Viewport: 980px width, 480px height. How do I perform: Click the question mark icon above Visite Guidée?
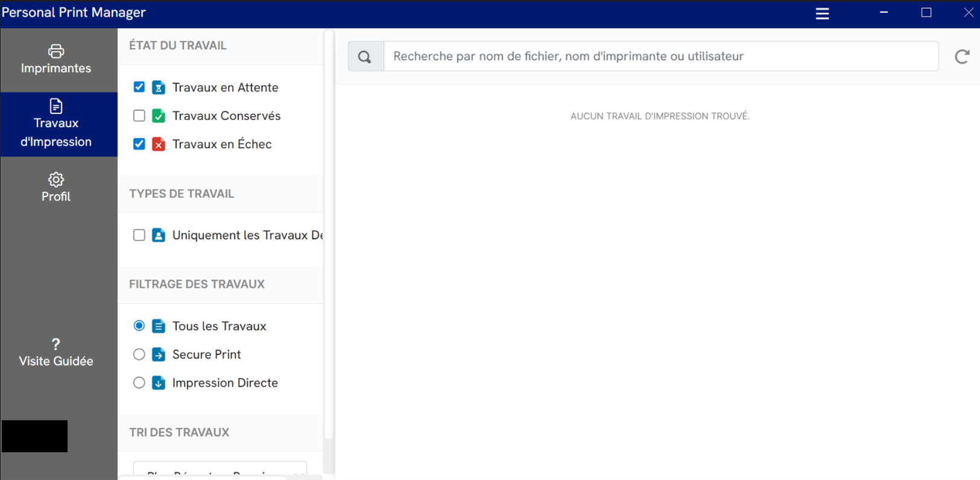point(56,344)
